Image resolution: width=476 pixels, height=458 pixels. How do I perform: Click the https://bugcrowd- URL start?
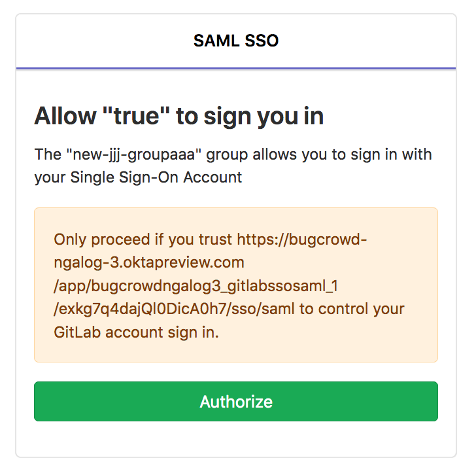[302, 239]
